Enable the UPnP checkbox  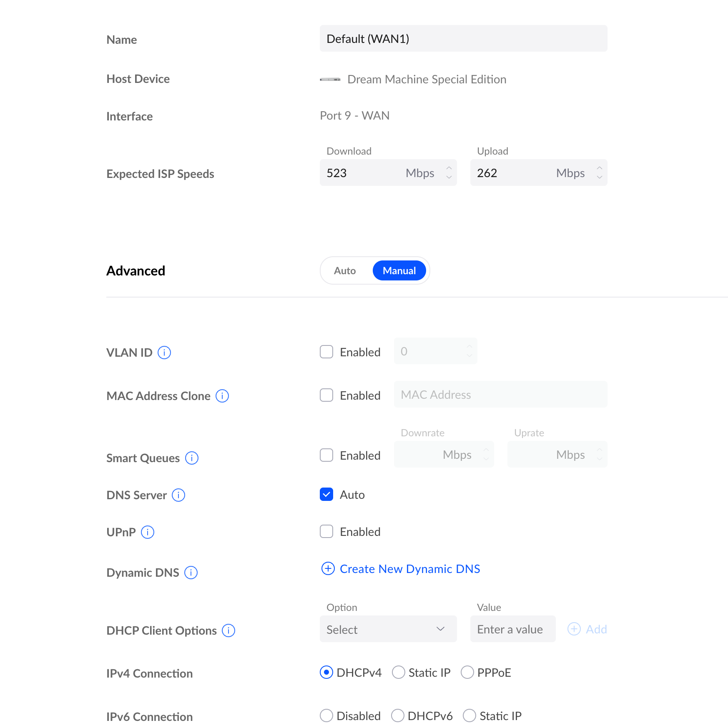pyautogui.click(x=326, y=531)
